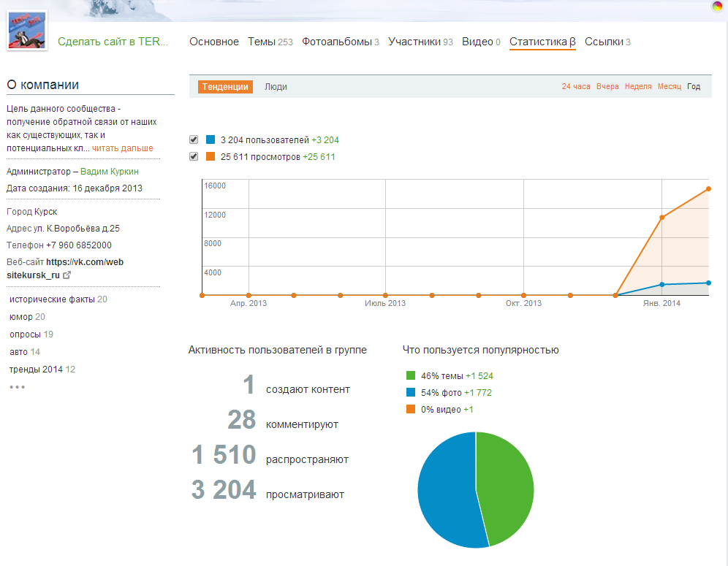Click the blue pie chart slice

446,492
